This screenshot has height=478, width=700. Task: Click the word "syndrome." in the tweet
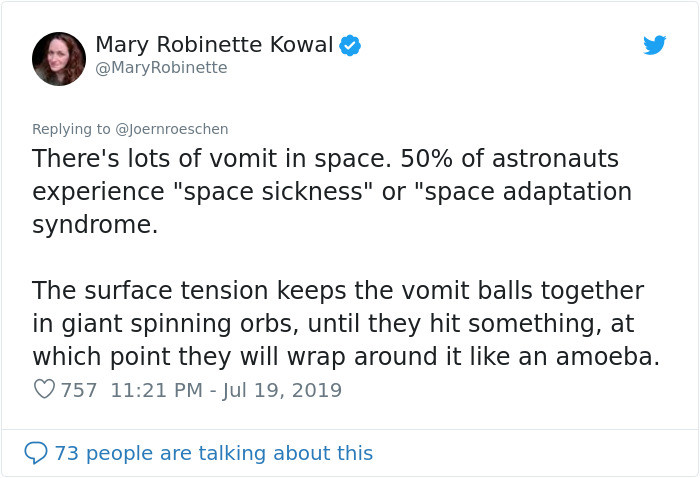pos(95,225)
